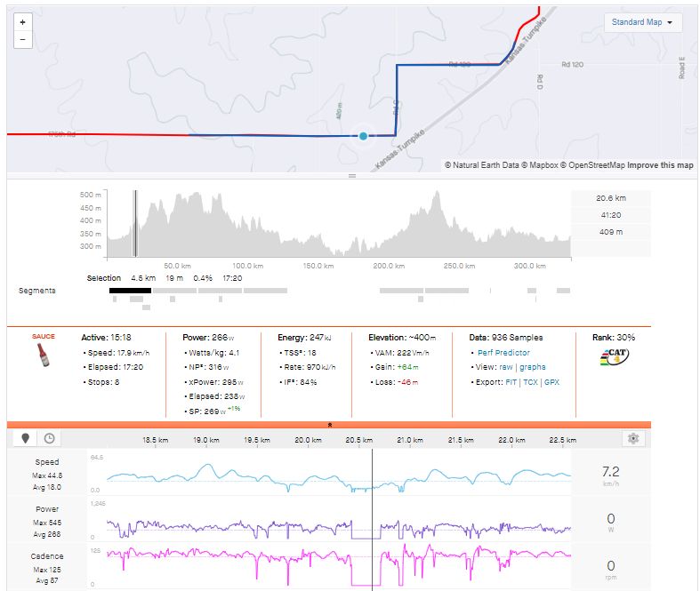Screen dimensions: 700x591
Task: Click the Improve this map link
Action: pos(660,165)
